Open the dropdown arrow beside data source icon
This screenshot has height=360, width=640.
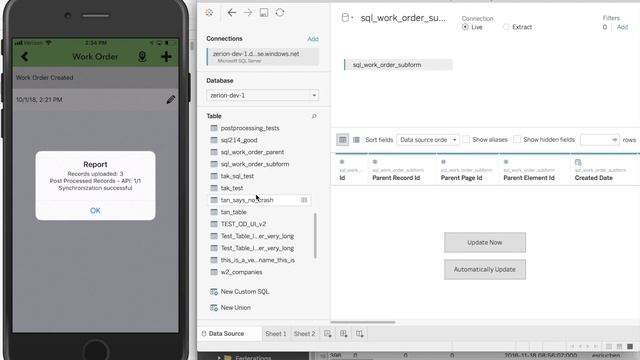[x=352, y=18]
